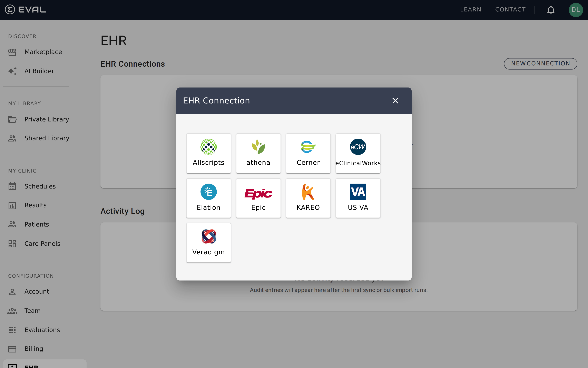Open the notifications bell
Viewport: 588px width, 368px height.
pyautogui.click(x=551, y=10)
